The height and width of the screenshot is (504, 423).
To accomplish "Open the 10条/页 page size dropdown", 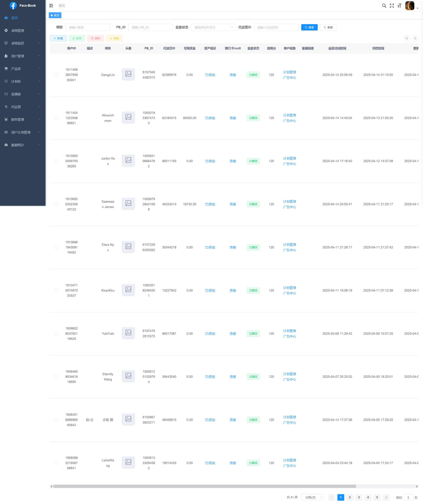I will click(x=312, y=497).
